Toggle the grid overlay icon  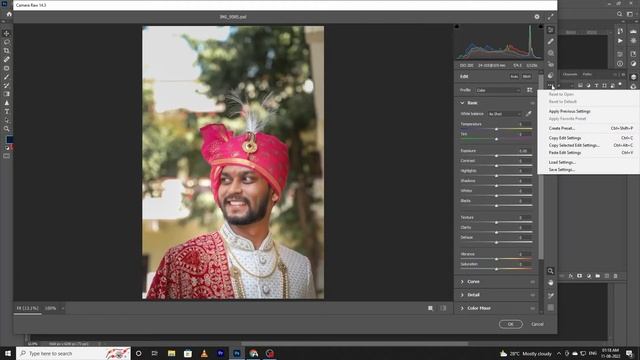coord(551,307)
